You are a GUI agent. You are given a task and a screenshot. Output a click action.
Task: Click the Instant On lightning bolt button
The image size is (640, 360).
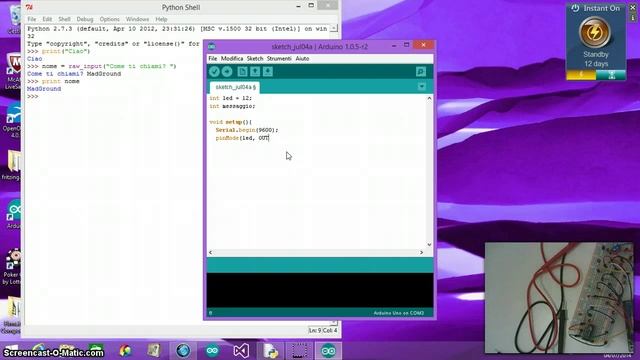click(595, 32)
